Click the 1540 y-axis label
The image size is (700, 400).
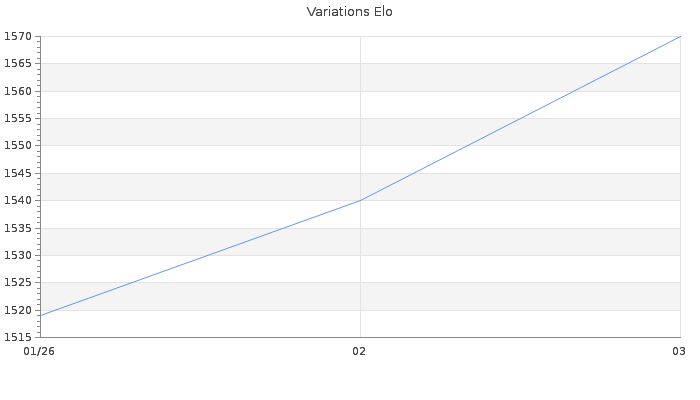click(x=19, y=200)
